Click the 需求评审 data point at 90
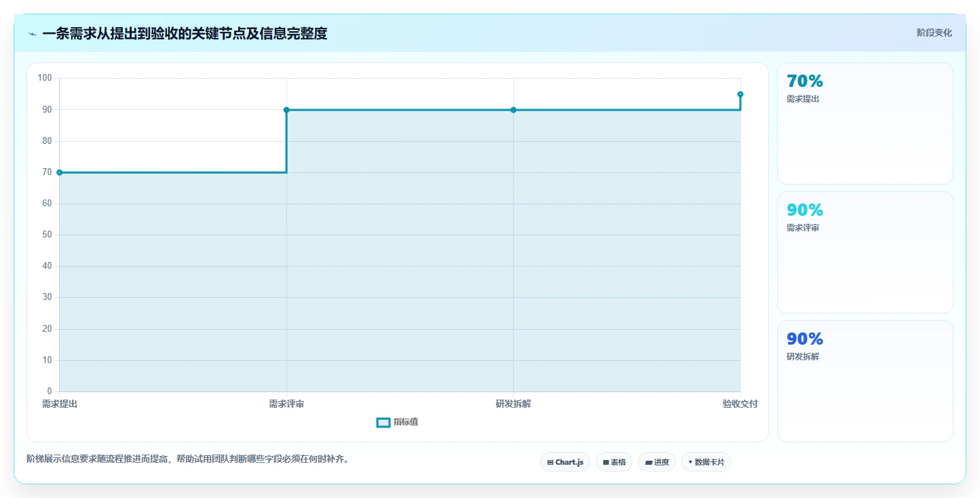This screenshot has width=980, height=498. coord(286,110)
